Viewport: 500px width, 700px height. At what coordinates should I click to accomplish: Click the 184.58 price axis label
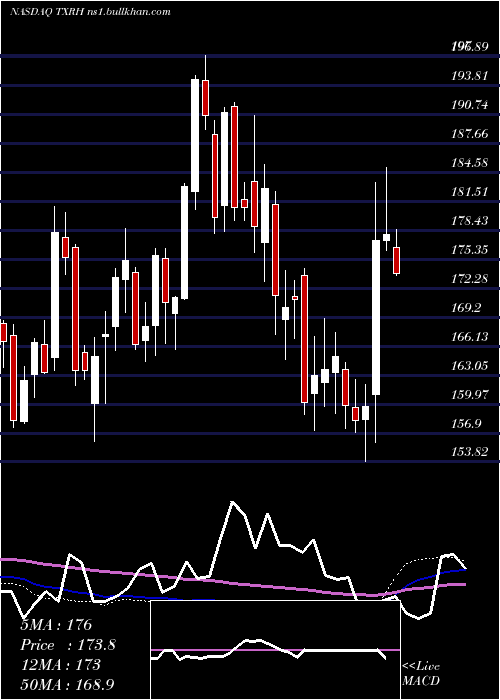pos(469,163)
